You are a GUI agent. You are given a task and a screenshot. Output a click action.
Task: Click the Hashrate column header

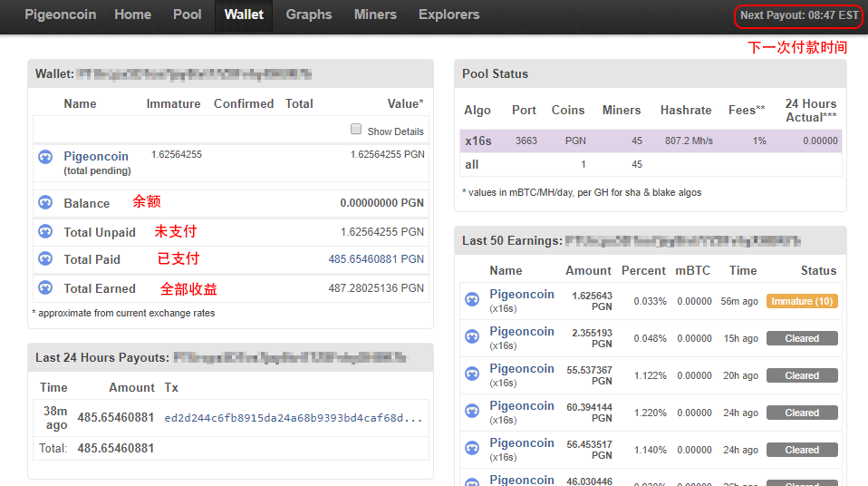pyautogui.click(x=686, y=110)
